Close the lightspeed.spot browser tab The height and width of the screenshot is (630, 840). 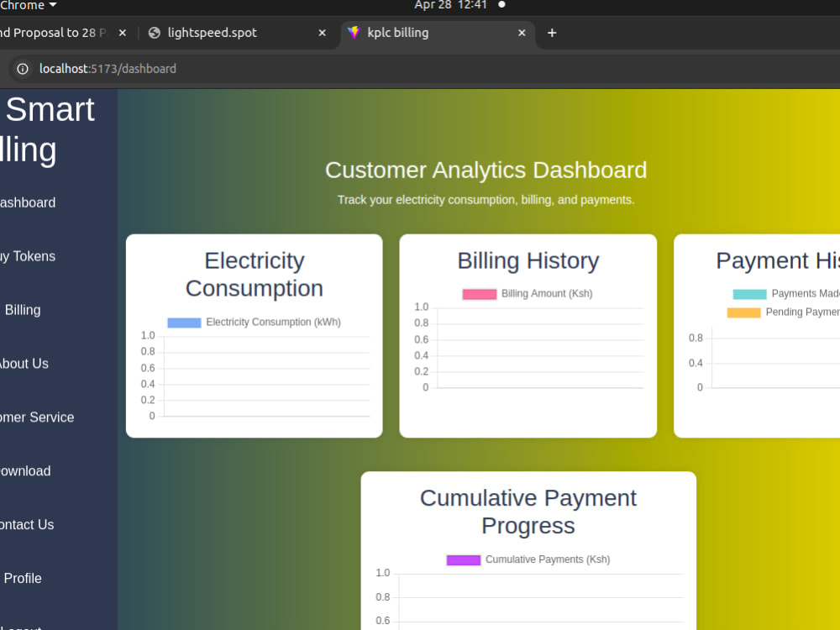322,33
